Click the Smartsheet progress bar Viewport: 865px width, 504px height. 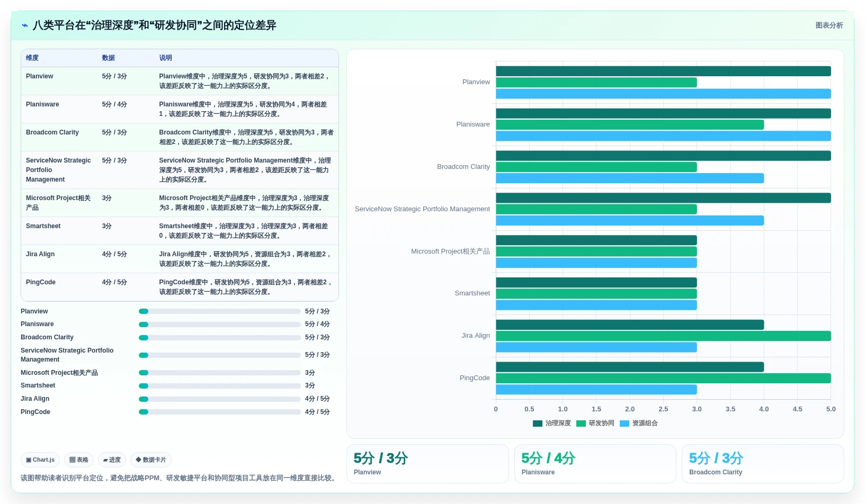point(220,386)
